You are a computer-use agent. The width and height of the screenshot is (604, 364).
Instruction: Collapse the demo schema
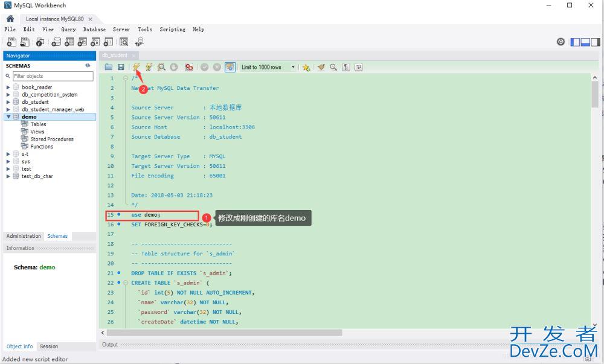[x=8, y=117]
